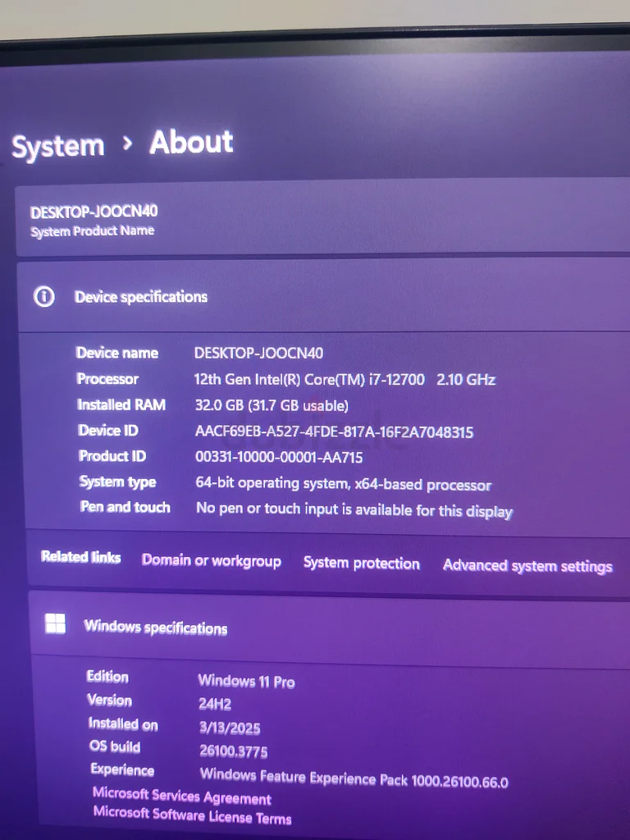The image size is (630, 840).
Task: Select the Device ID value AACF69EB-A527
Action: pyautogui.click(x=335, y=431)
